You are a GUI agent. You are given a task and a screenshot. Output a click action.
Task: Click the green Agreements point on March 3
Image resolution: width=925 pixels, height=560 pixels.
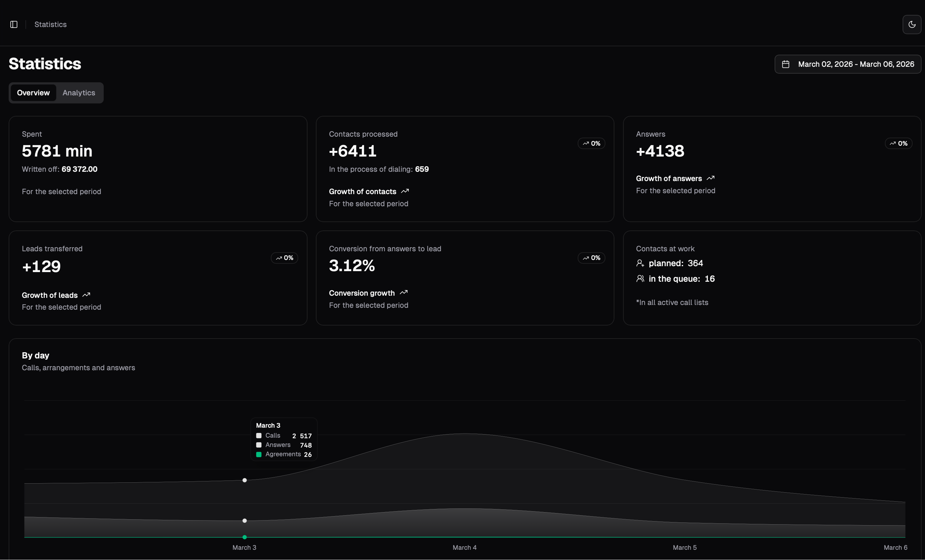click(244, 537)
